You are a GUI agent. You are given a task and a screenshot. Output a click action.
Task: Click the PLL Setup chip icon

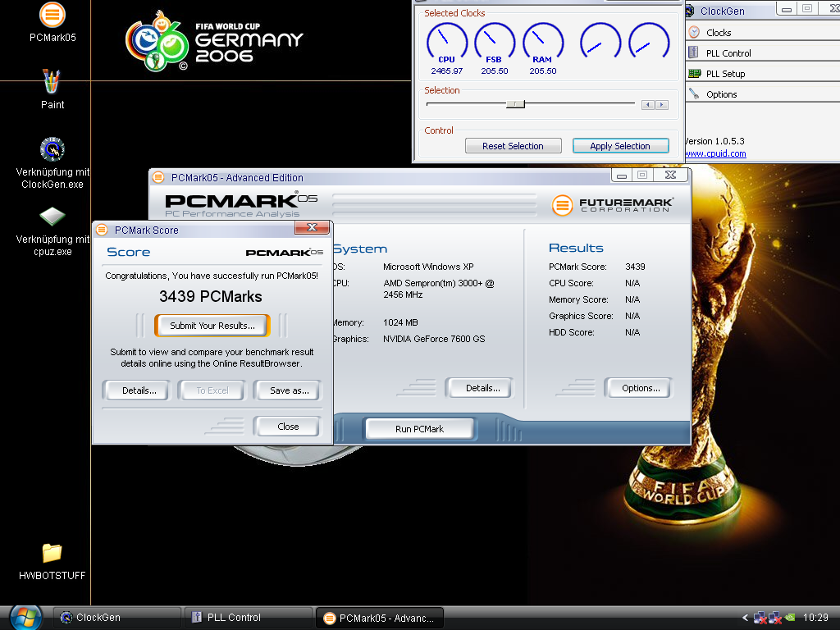(x=694, y=73)
